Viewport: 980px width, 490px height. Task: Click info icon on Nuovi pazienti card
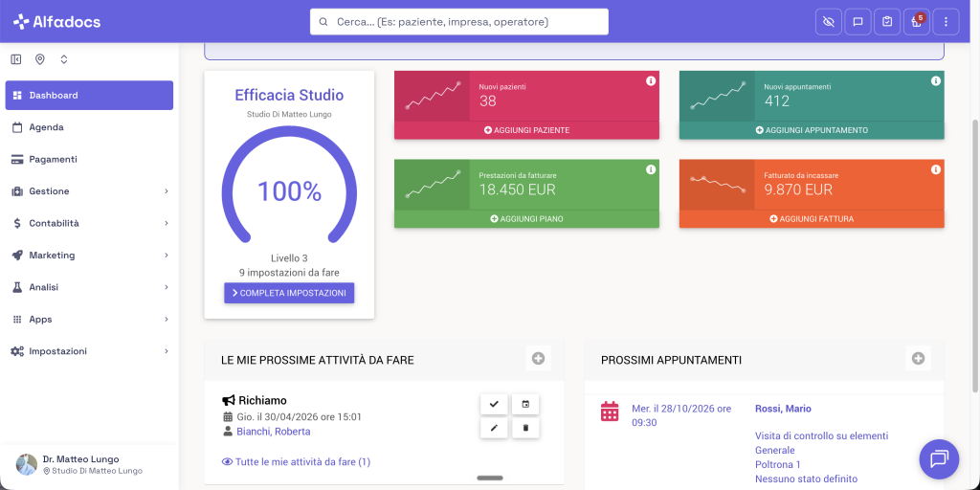[x=651, y=80]
